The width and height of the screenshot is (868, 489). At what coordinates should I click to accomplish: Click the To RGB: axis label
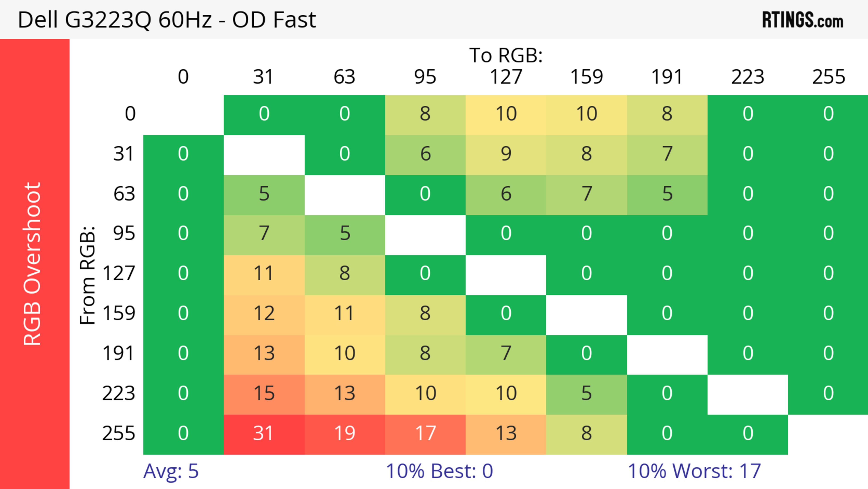point(506,56)
